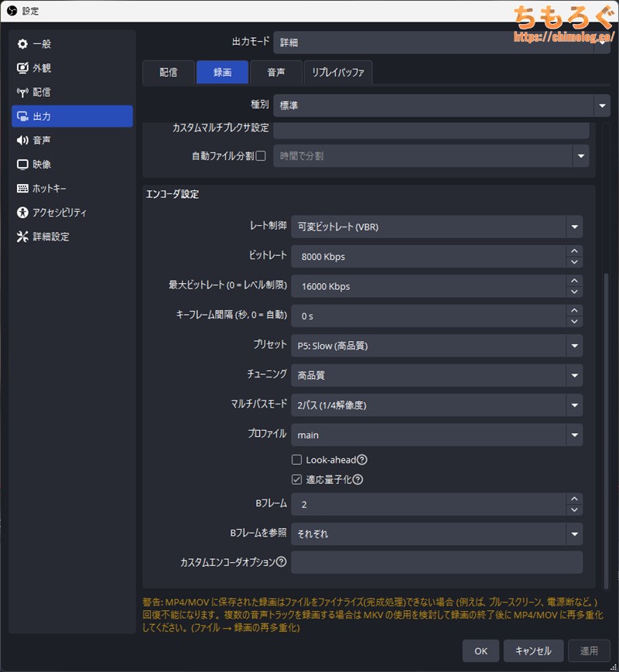Open the マルチパスモード dropdown
This screenshot has height=672, width=619.
coord(436,405)
